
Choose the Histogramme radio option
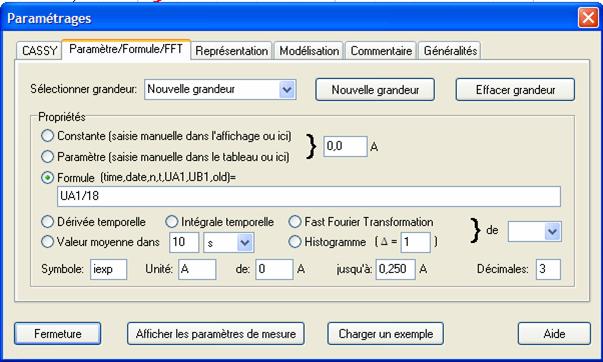tap(295, 242)
